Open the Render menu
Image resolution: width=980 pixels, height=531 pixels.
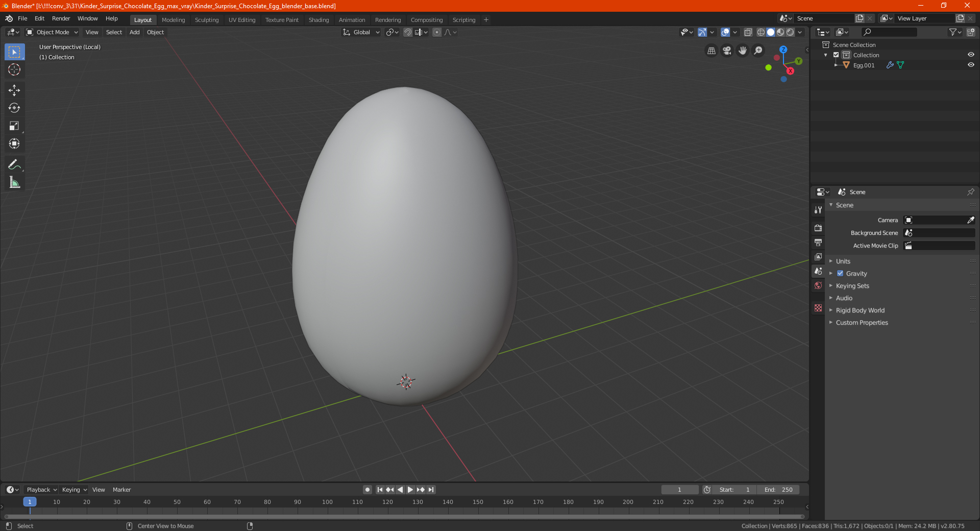coord(61,18)
